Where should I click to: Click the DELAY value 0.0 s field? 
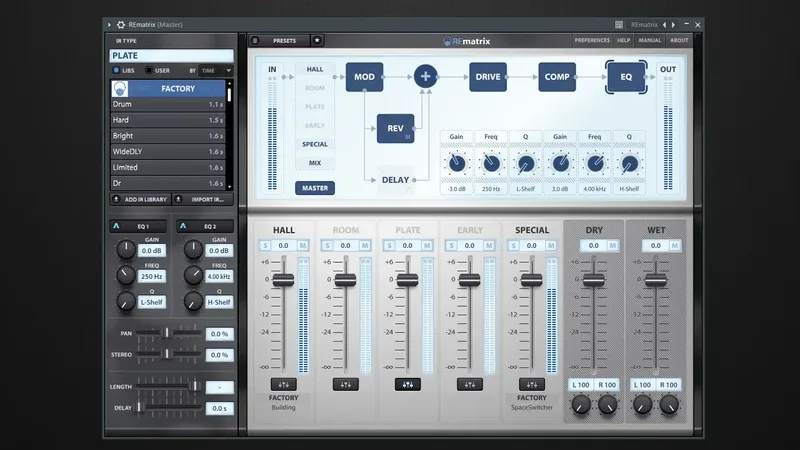tap(219, 409)
